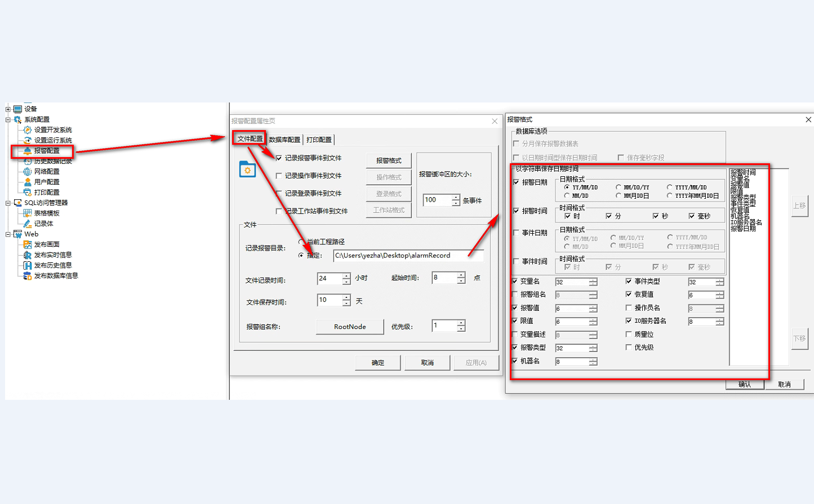Click the 发布画面 picture icon
The height and width of the screenshot is (504, 814).
pos(28,244)
